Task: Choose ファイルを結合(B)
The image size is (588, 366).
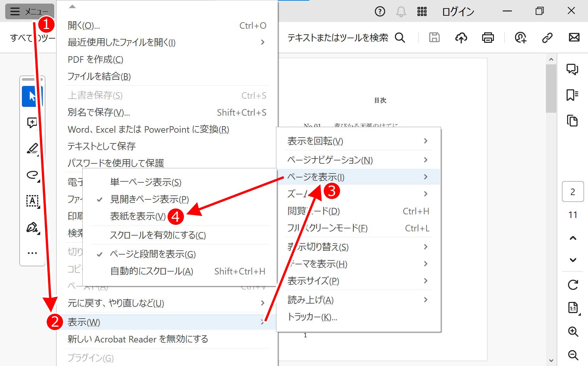Action: 167,76
